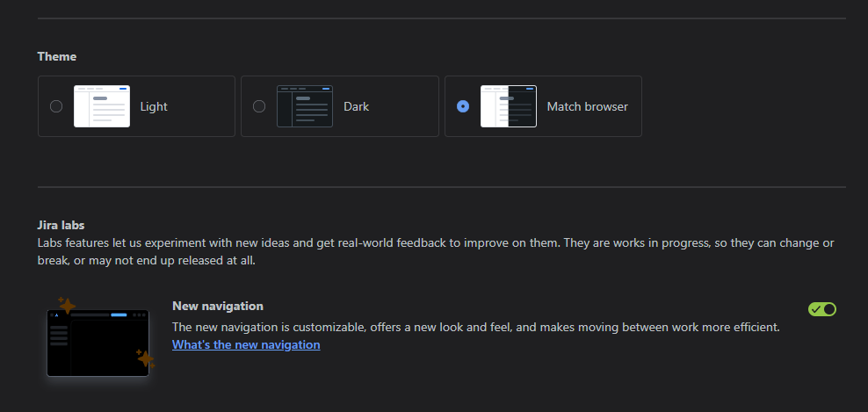Click the New navigation preview illustration
This screenshot has width=868, height=412.
pos(98,339)
